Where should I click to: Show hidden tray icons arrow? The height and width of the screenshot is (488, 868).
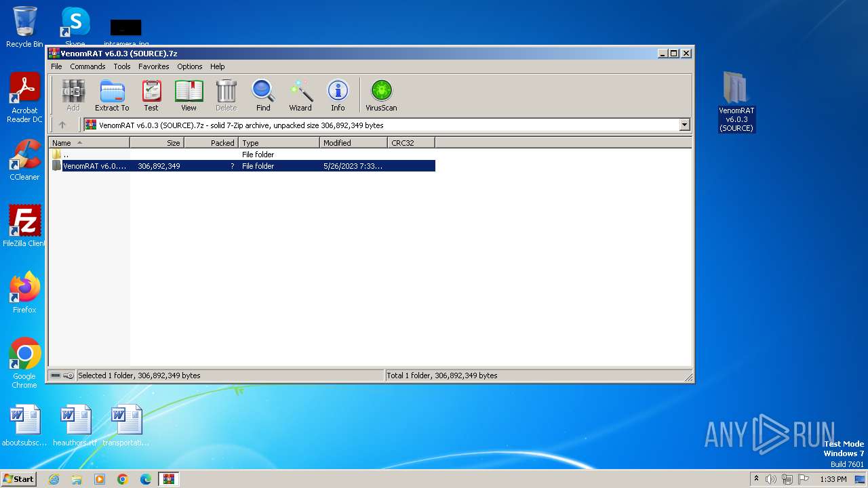756,479
